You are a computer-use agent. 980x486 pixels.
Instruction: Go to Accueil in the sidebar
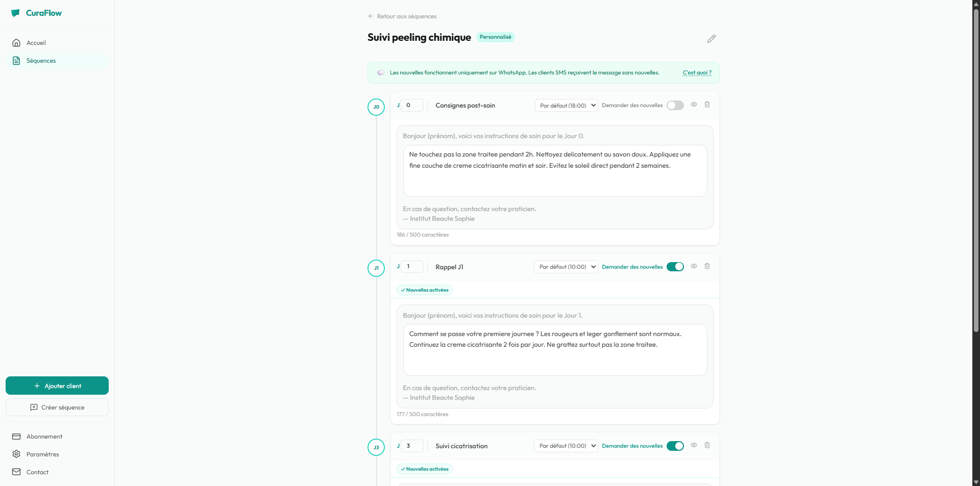tap(36, 43)
